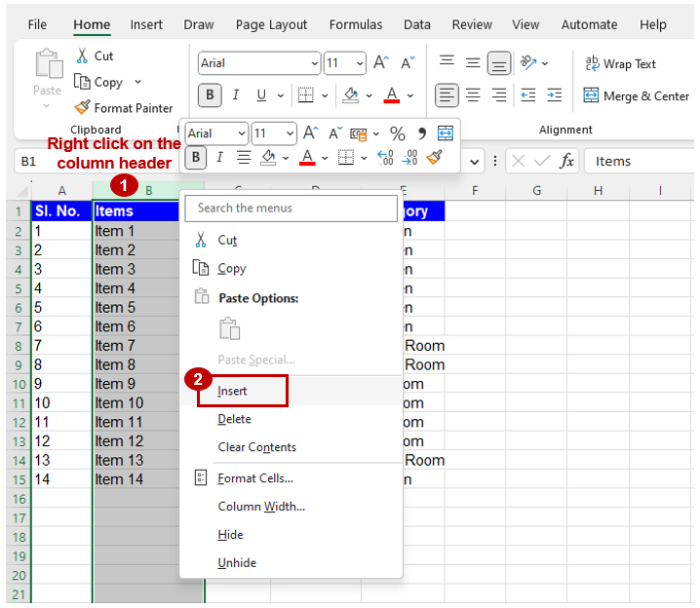Screen dimensions: 700x608
Task: Select the Format Painter tool
Action: pyautogui.click(x=124, y=108)
